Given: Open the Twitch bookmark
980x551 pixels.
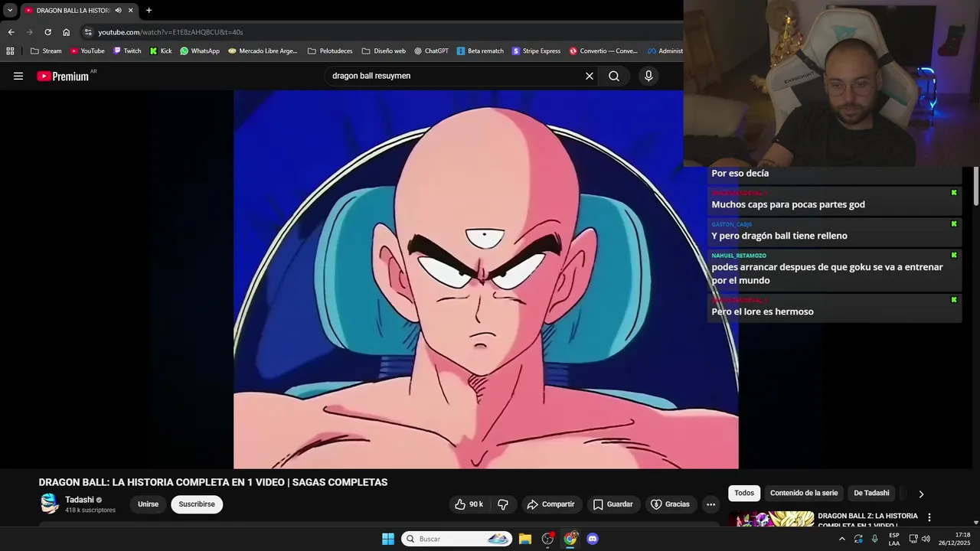Looking at the screenshot, I should (x=127, y=51).
